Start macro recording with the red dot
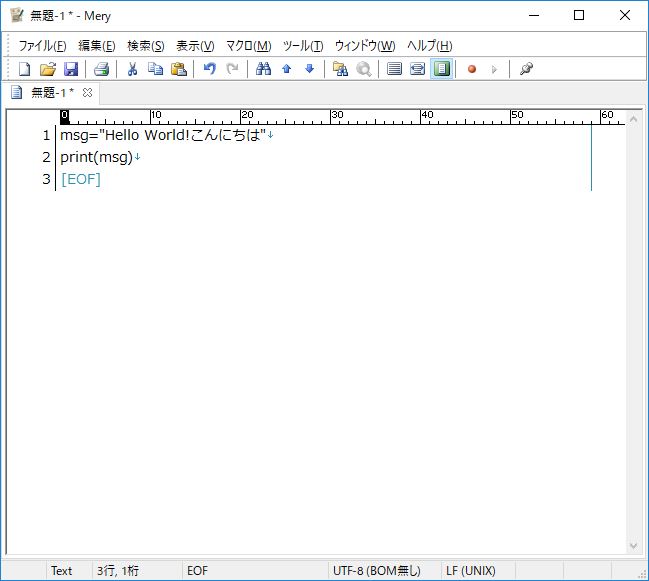The width and height of the screenshot is (649, 581). [472, 69]
